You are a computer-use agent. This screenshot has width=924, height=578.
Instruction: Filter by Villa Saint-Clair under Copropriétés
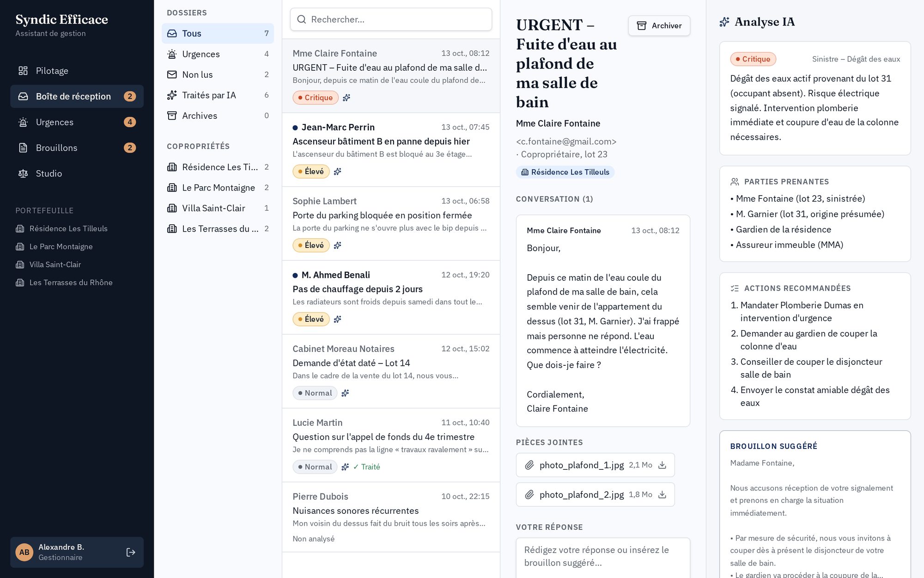(218, 208)
